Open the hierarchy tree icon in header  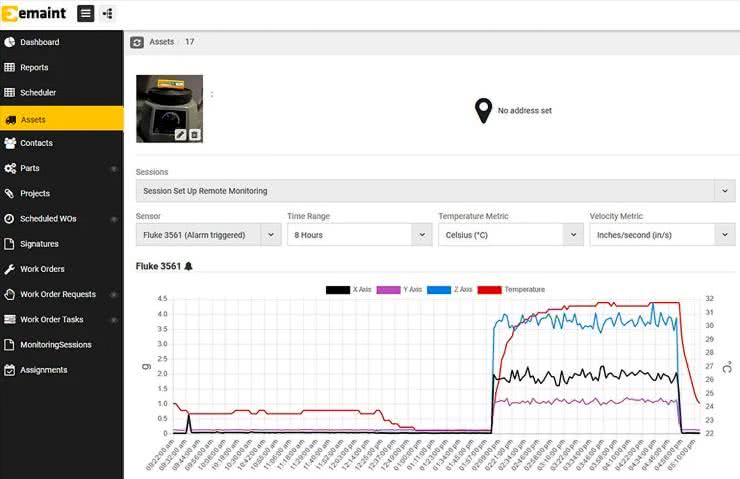[108, 14]
